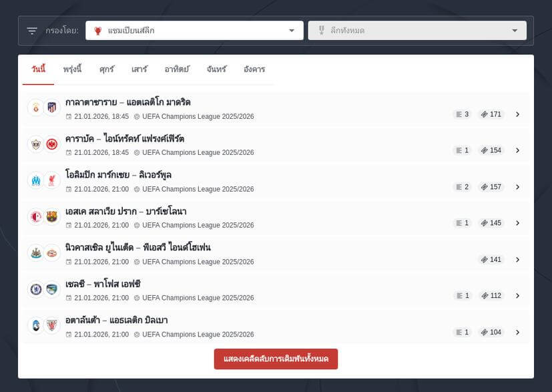Click the red แสดงเคล็ดลับการเดิมพันทั้งหมด button
Viewport: 552px width, 392px height.
pos(276,359)
